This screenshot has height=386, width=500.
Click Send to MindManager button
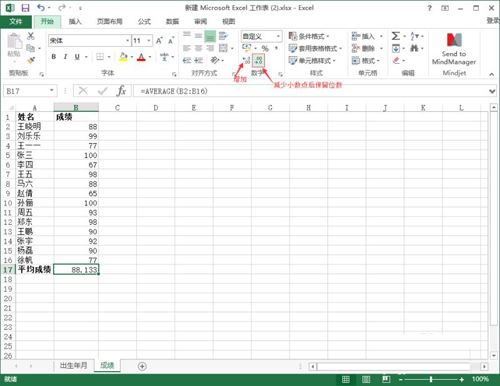pyautogui.click(x=454, y=49)
